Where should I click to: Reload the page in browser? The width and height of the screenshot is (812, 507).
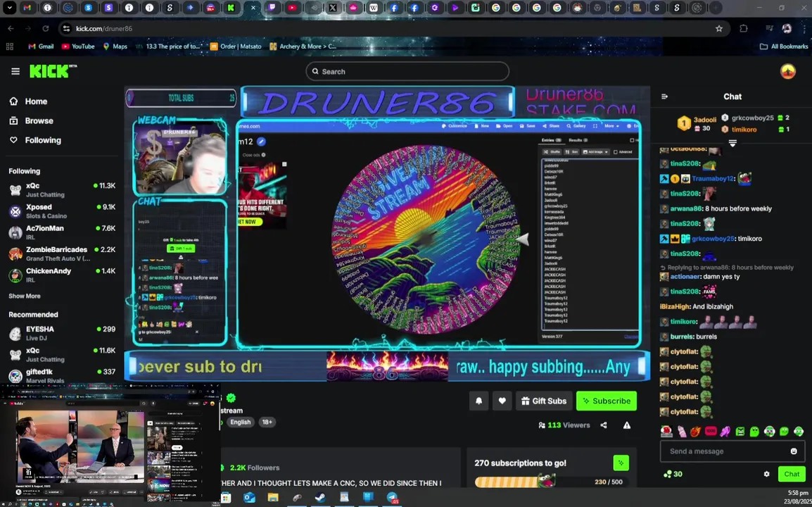(46, 28)
